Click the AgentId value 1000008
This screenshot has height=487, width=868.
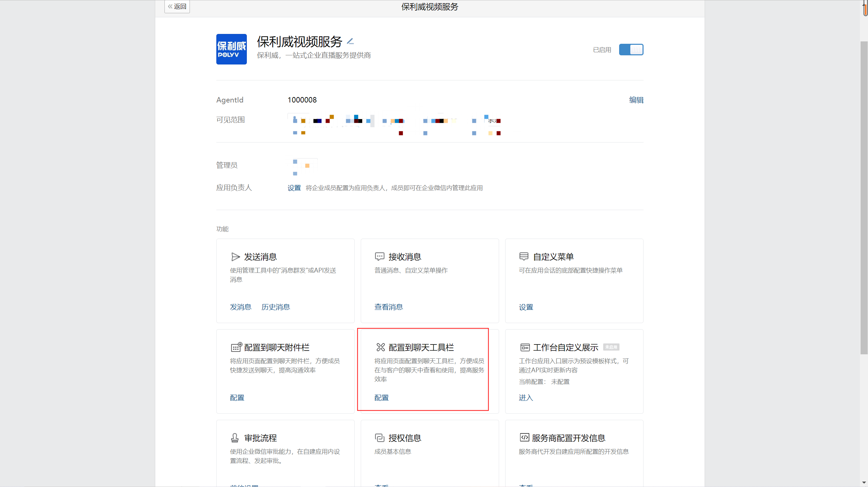tap(302, 100)
